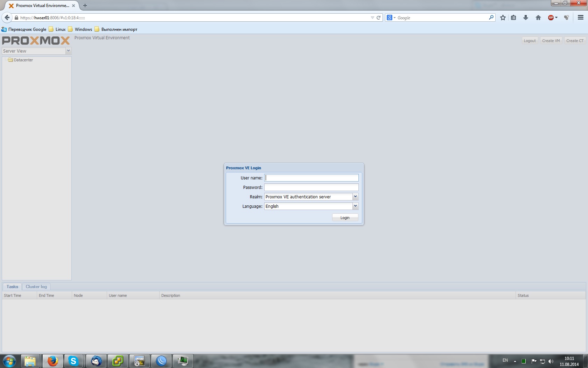Click the blue phone taskbar icon
This screenshot has width=588, height=368.
161,361
